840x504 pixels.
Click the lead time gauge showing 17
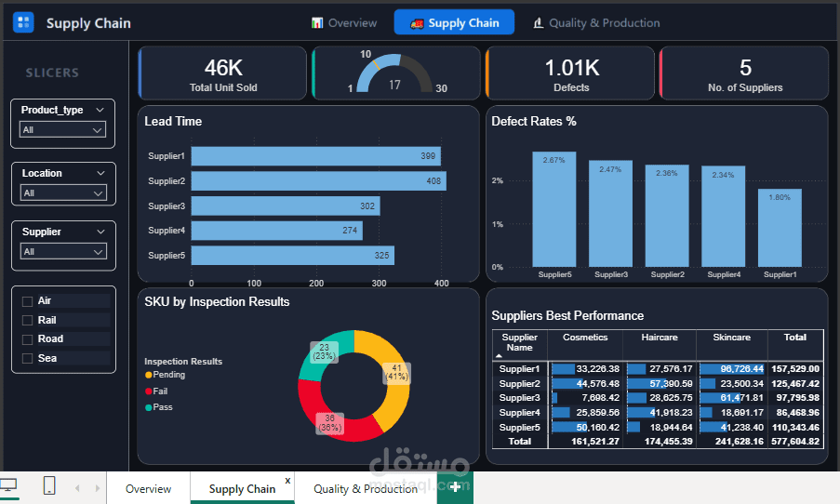tap(394, 73)
